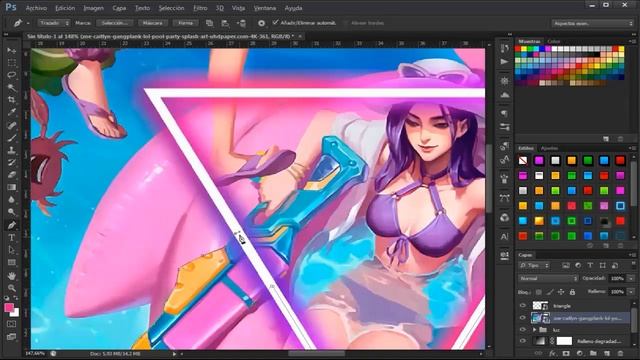The width and height of the screenshot is (640, 360).
Task: Open the Pen tool preset picker arrow
Action: [x=28, y=23]
